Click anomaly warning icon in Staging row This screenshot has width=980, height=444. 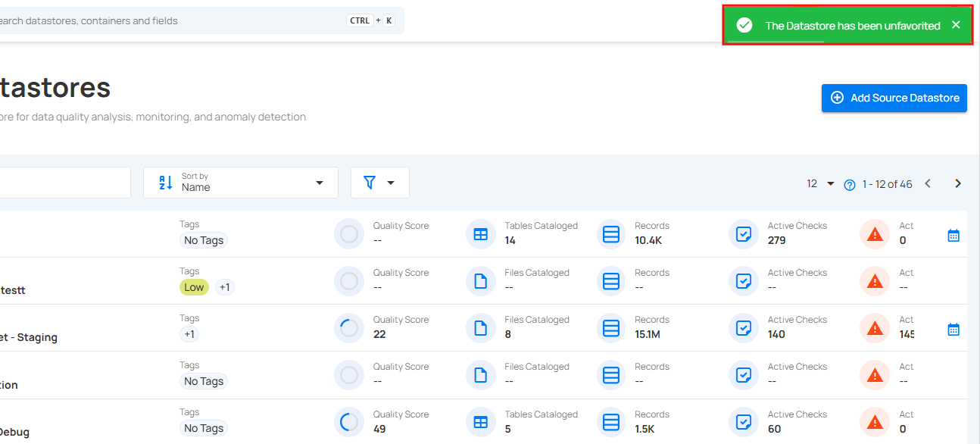(x=875, y=328)
